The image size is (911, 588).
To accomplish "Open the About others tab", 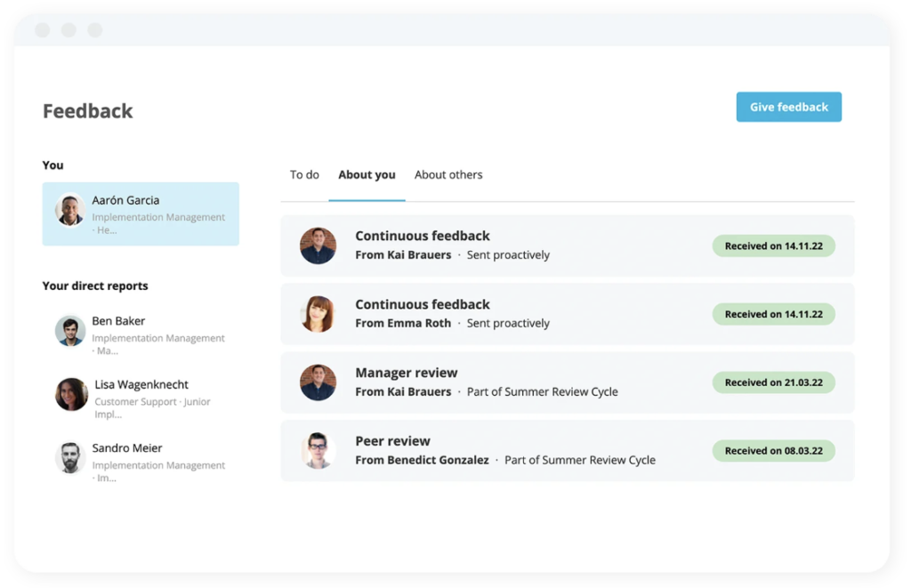I will pos(448,174).
